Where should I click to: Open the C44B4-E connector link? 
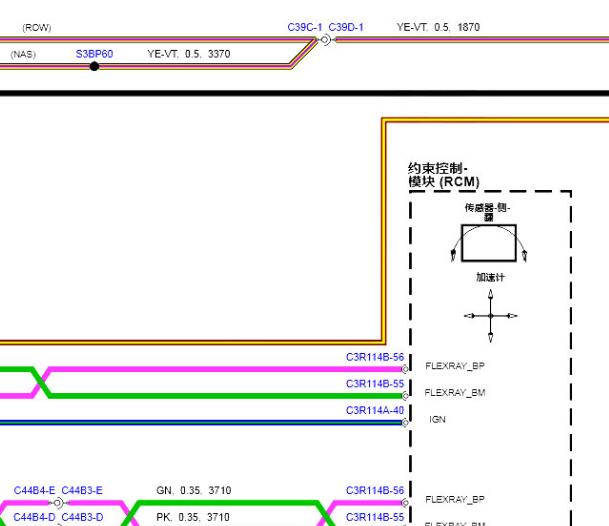point(34,491)
